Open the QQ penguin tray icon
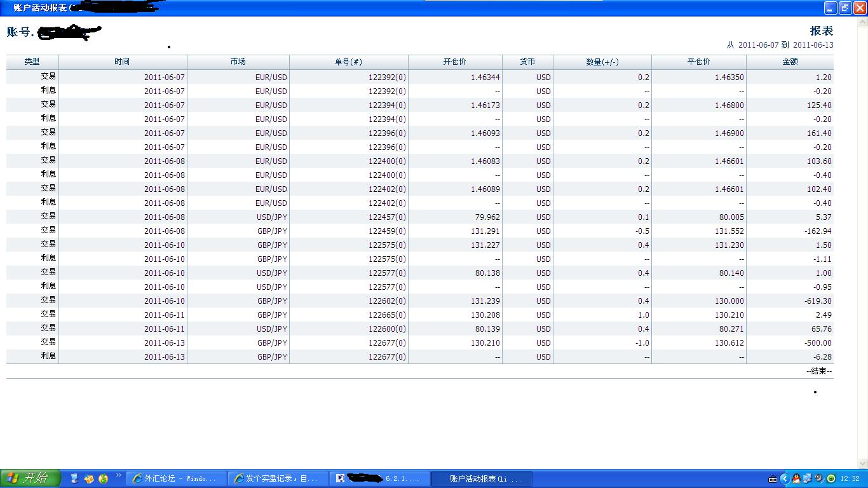 click(x=797, y=478)
